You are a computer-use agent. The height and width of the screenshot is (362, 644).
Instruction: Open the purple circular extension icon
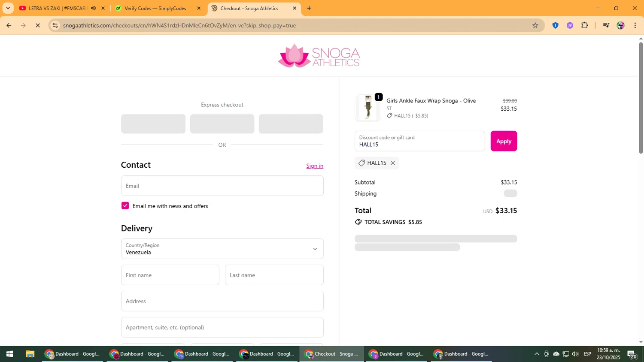[x=570, y=25]
